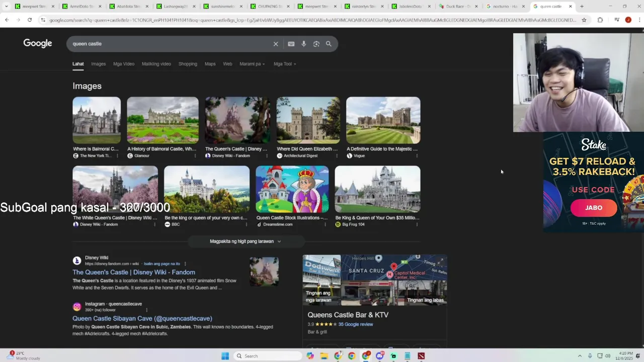Open the Windows Start menu
Screen dimensions: 644x362
[225, 356]
